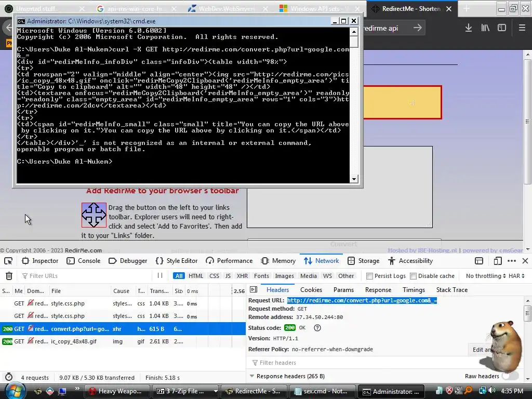
Task: Enable the Persist Logs checkbox
Action: [370, 276]
